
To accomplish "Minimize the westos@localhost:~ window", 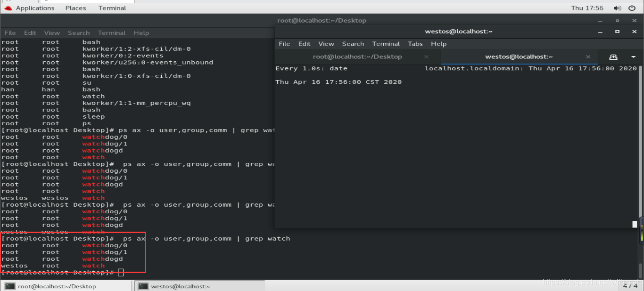I will pyautogui.click(x=600, y=32).
